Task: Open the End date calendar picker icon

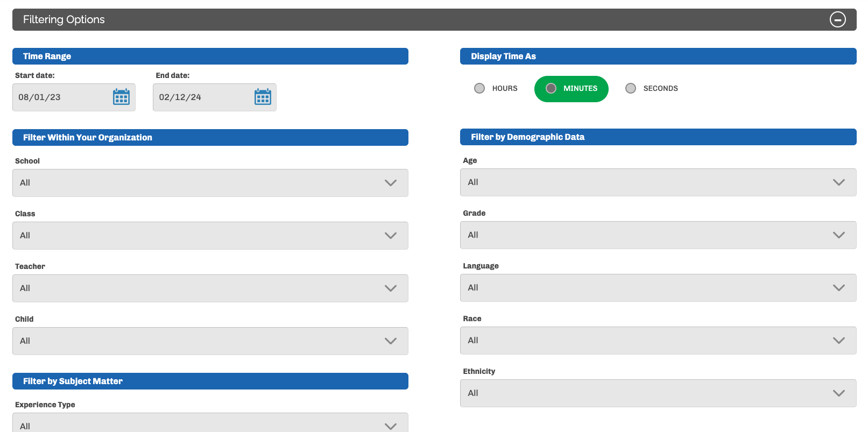Action: (263, 97)
